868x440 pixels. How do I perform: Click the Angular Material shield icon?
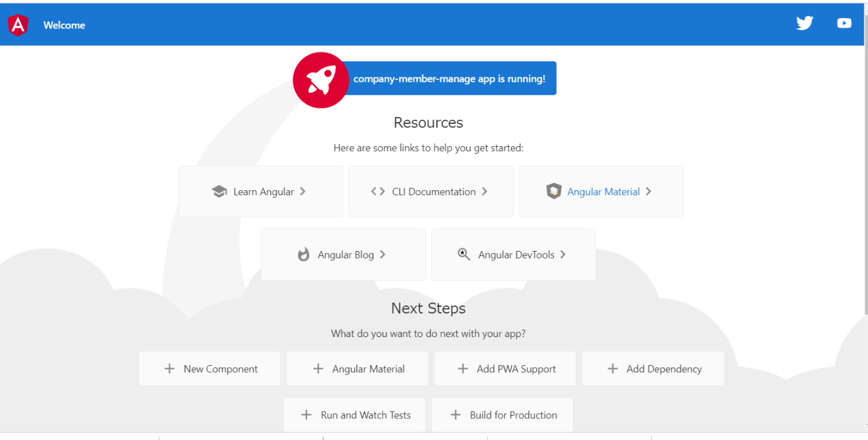[554, 191]
